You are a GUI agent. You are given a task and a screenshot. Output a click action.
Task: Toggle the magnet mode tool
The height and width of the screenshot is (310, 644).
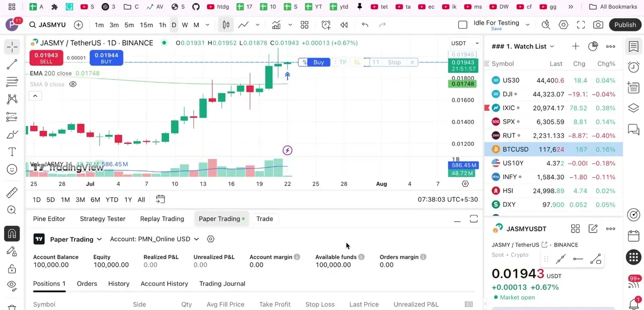pyautogui.click(x=12, y=234)
